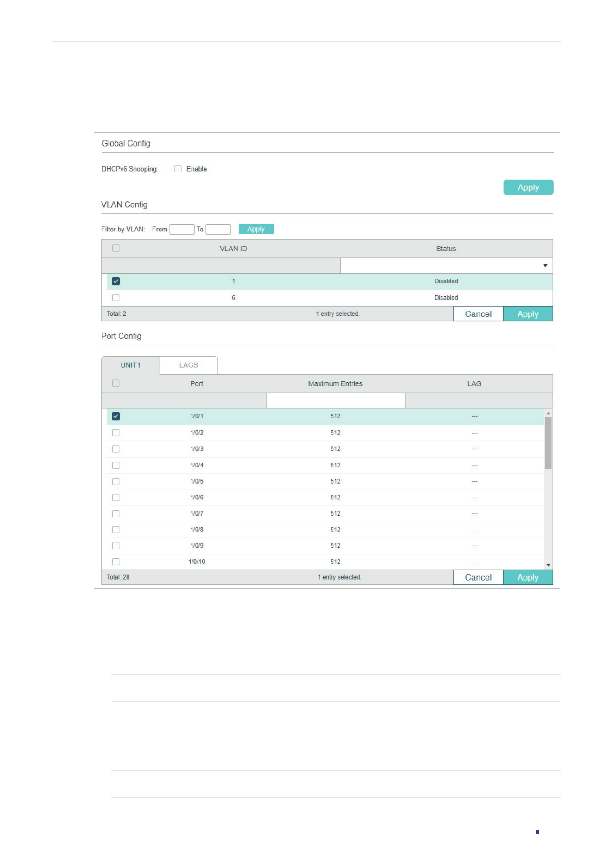The image size is (614, 868).
Task: Apply the VLAN filter range
Action: (x=256, y=229)
